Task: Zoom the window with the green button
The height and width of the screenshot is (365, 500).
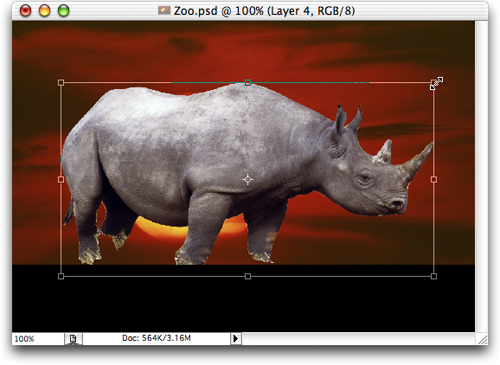Action: [63, 11]
